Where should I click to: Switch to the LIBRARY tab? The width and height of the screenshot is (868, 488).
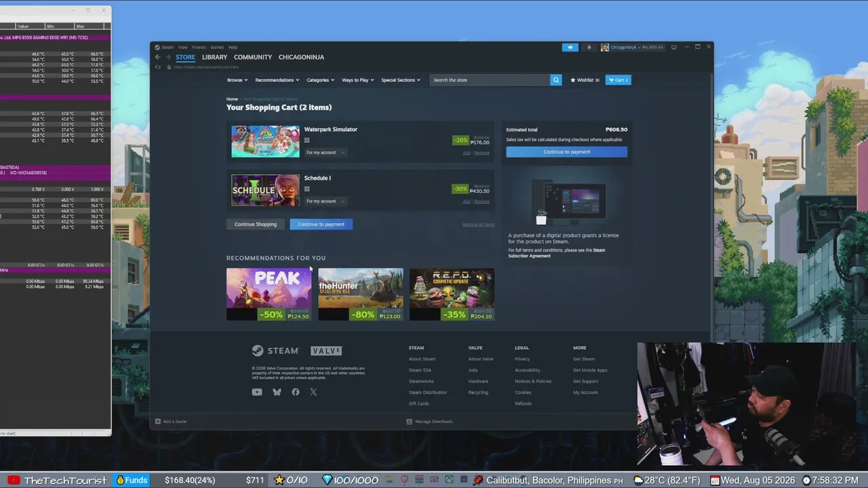(x=214, y=58)
